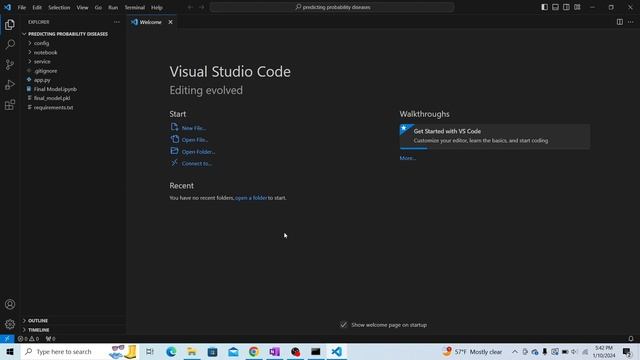Viewport: 640px width, 360px height.
Task: Click the ports forwarded status indicator
Action: (51, 339)
